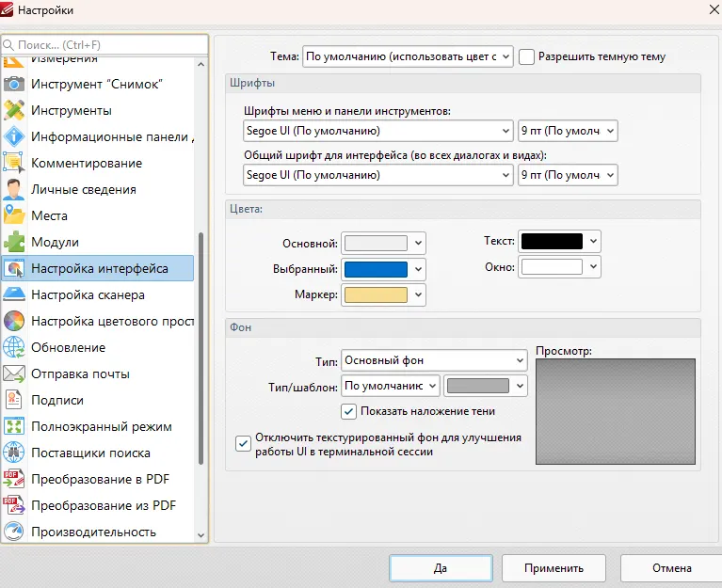Click the Настройка интерфейса palette icon

pos(15,268)
